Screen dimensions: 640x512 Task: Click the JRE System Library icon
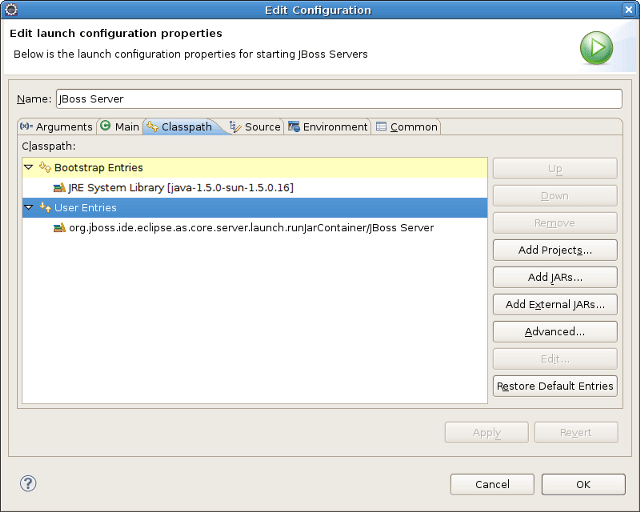click(x=59, y=188)
